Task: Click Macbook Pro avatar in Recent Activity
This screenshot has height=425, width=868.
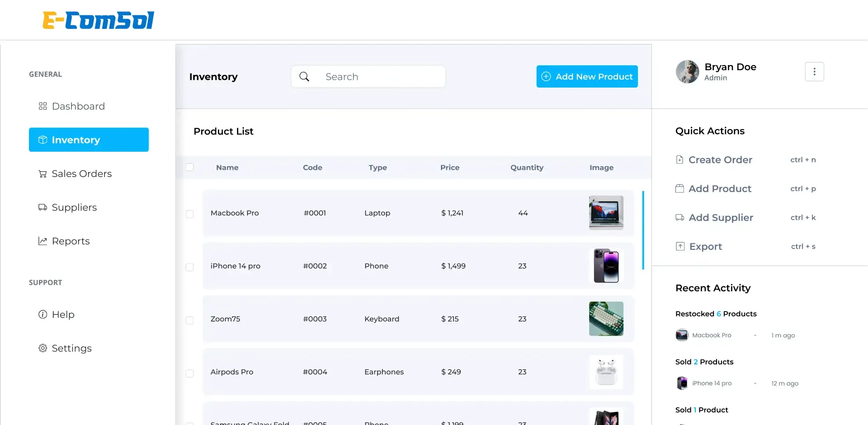Action: (682, 335)
